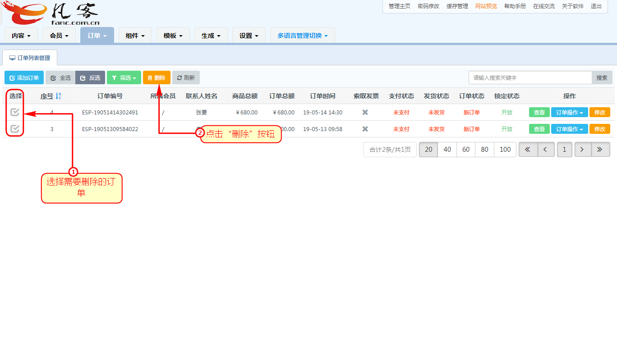Click the search keyword input field
The image size is (617, 364).
click(530, 77)
